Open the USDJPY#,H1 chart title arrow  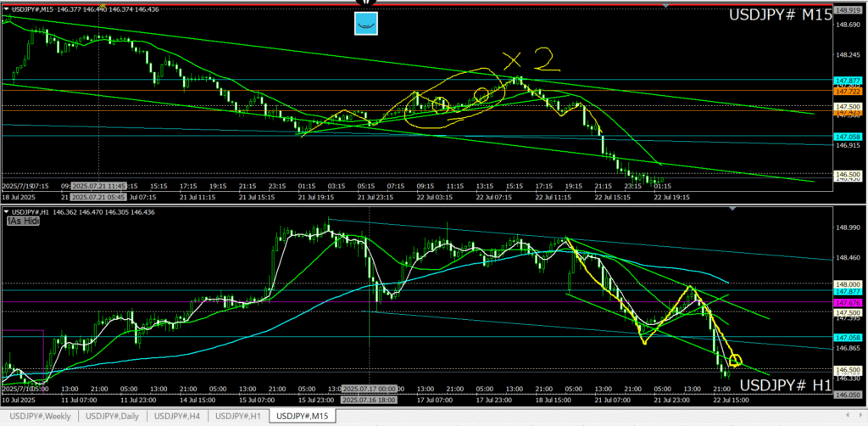[x=6, y=211]
